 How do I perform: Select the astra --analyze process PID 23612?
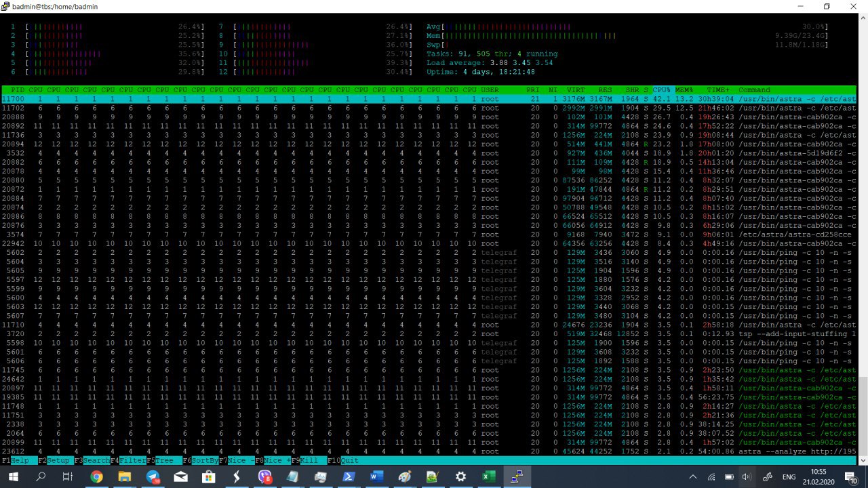click(x=429, y=451)
